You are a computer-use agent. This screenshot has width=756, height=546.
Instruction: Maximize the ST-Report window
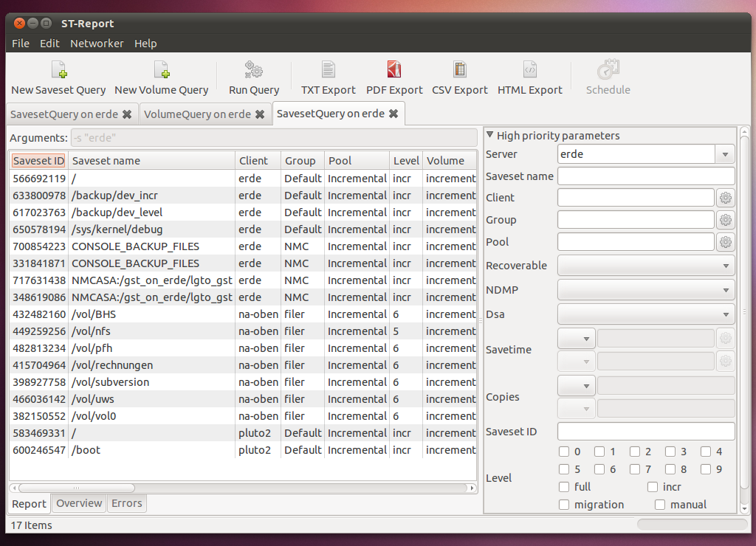click(47, 23)
